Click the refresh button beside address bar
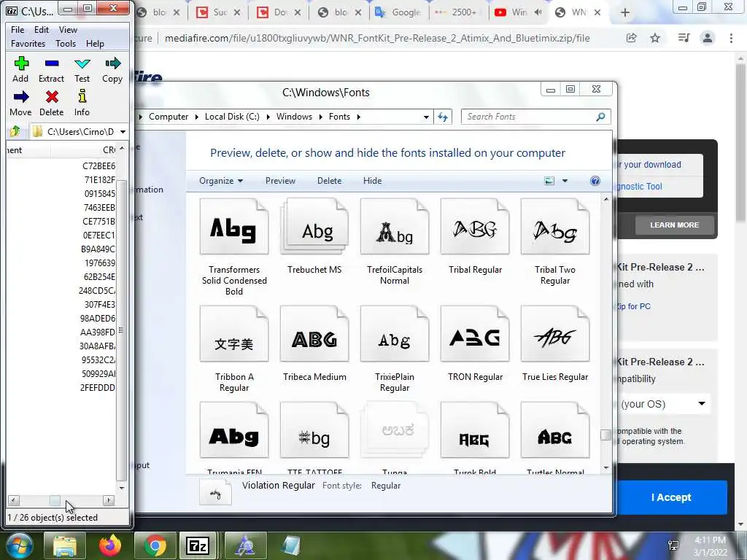This screenshot has width=747, height=560. tap(443, 117)
